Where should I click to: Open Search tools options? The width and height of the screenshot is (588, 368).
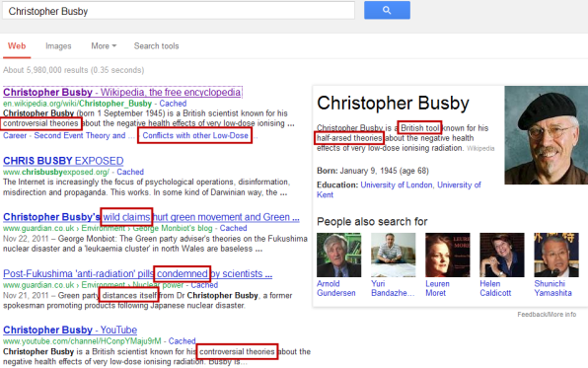157,46
